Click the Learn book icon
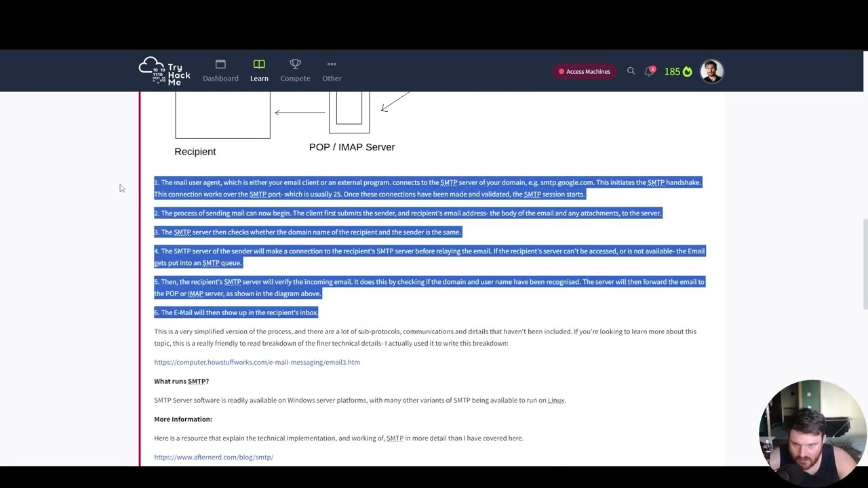This screenshot has height=488, width=868. tap(259, 64)
